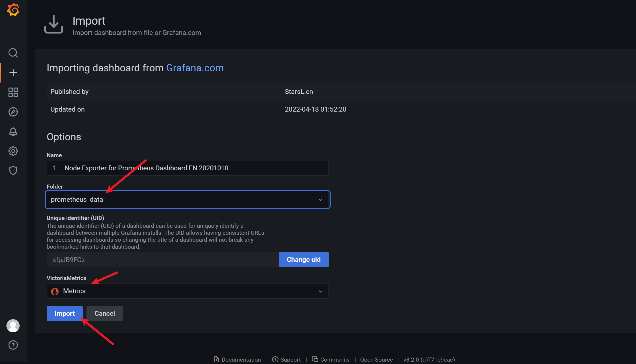
Task: Click the blue Import button
Action: pyautogui.click(x=64, y=313)
